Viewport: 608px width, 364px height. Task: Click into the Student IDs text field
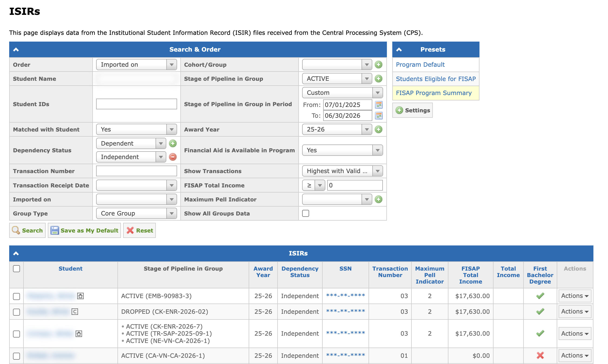pyautogui.click(x=136, y=104)
